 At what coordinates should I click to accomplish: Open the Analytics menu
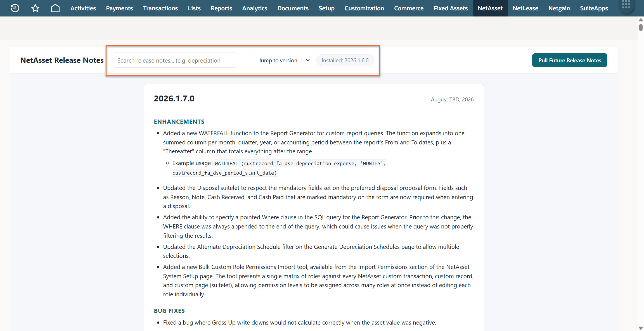pyautogui.click(x=255, y=8)
